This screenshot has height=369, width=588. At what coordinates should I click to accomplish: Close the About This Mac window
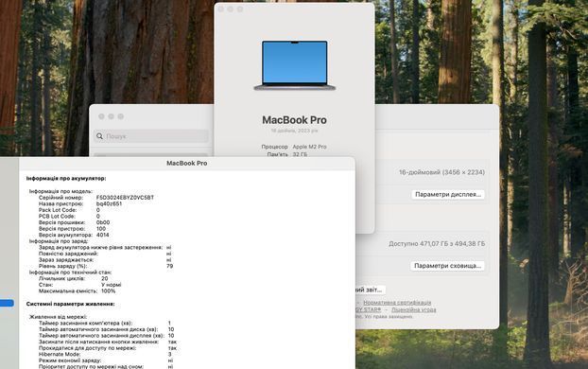click(x=221, y=9)
